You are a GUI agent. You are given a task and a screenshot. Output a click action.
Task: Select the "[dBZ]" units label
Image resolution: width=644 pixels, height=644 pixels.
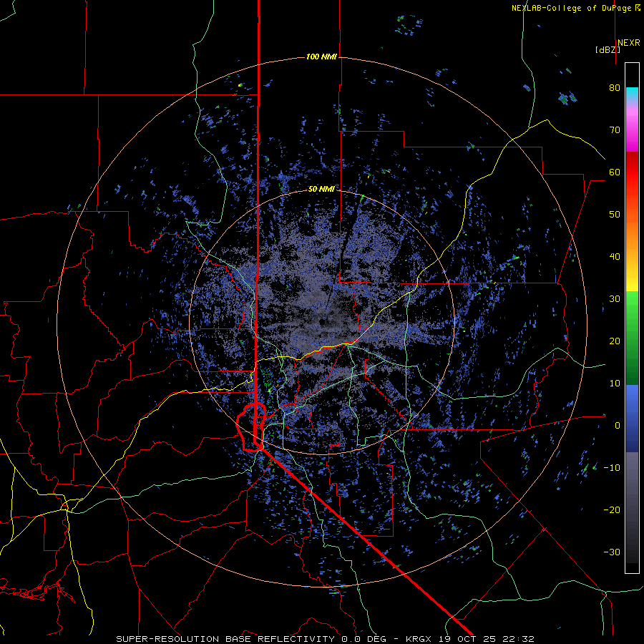click(x=608, y=50)
